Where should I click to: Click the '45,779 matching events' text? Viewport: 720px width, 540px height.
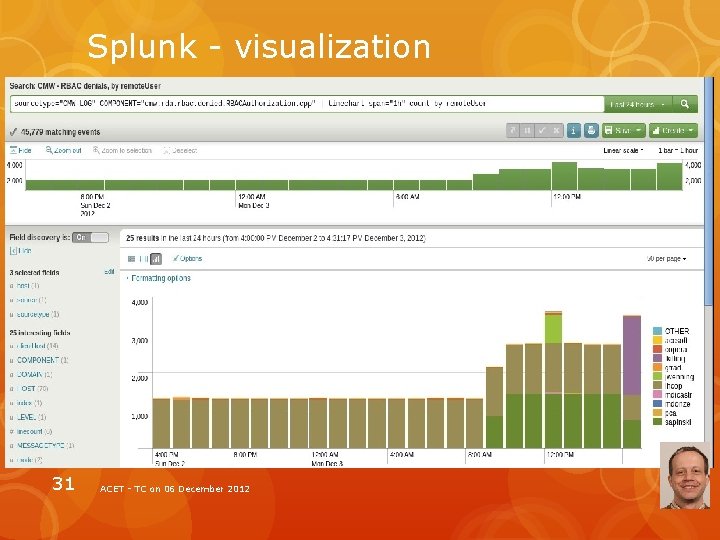tap(61, 132)
